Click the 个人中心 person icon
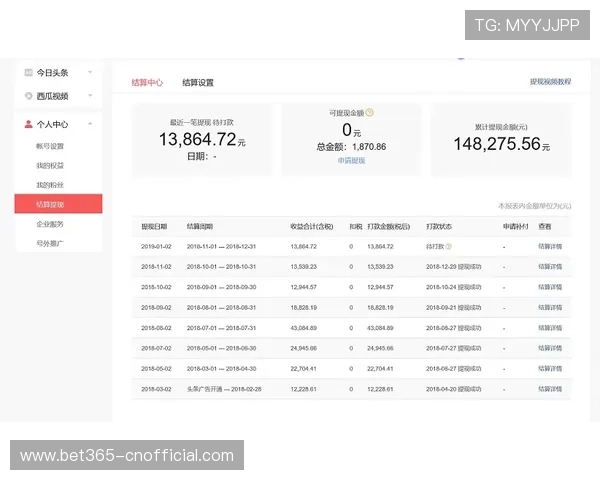600x480 pixels. pyautogui.click(x=29, y=125)
